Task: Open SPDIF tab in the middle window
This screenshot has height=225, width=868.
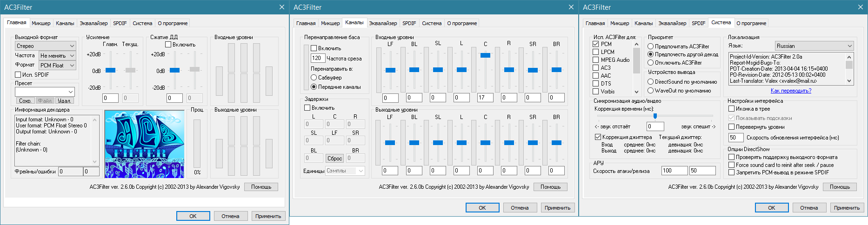Action: tap(409, 23)
